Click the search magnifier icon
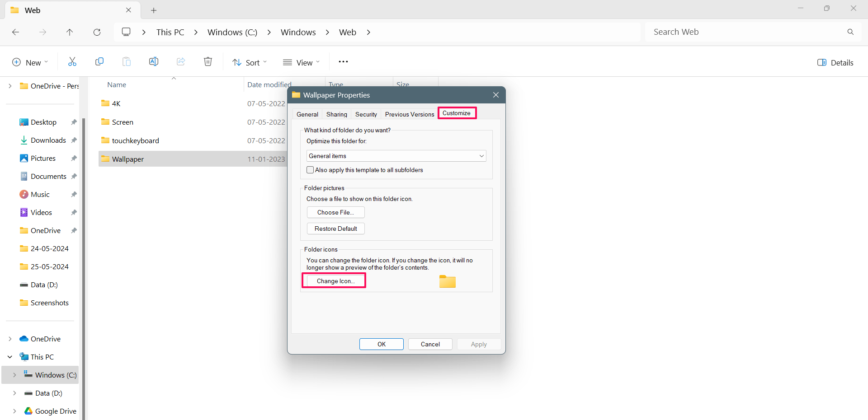Image resolution: width=868 pixels, height=420 pixels. pos(850,32)
